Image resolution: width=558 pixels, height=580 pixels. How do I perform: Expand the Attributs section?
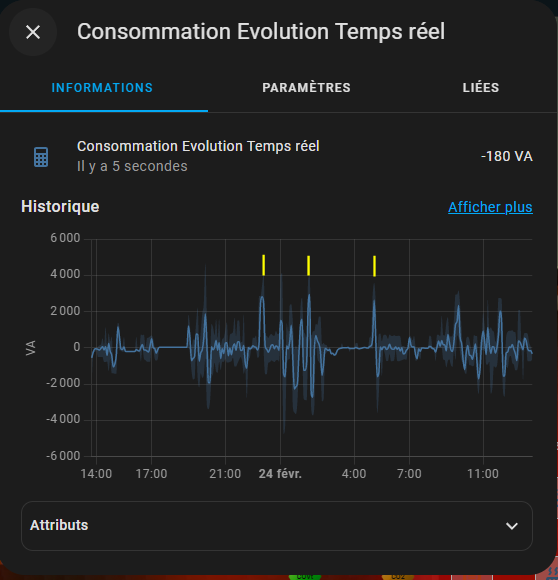tap(277, 526)
